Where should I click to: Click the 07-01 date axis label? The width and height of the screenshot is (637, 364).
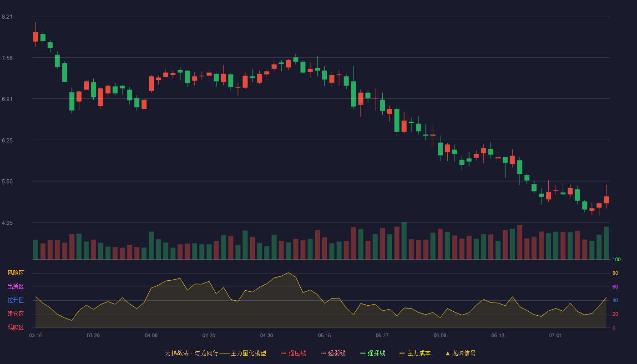556,335
